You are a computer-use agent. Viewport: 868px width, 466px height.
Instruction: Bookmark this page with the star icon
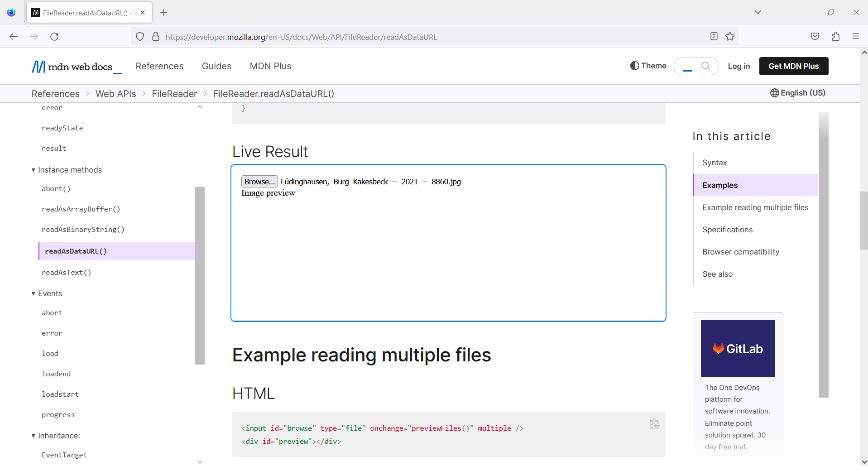coord(729,37)
